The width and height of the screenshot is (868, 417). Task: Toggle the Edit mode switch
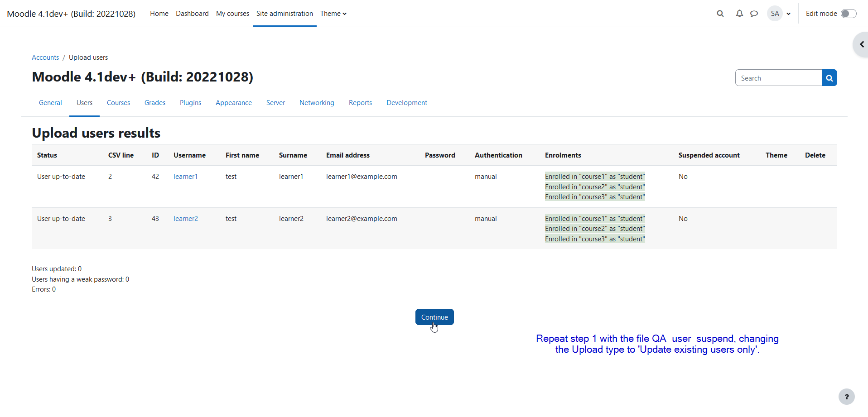point(849,14)
